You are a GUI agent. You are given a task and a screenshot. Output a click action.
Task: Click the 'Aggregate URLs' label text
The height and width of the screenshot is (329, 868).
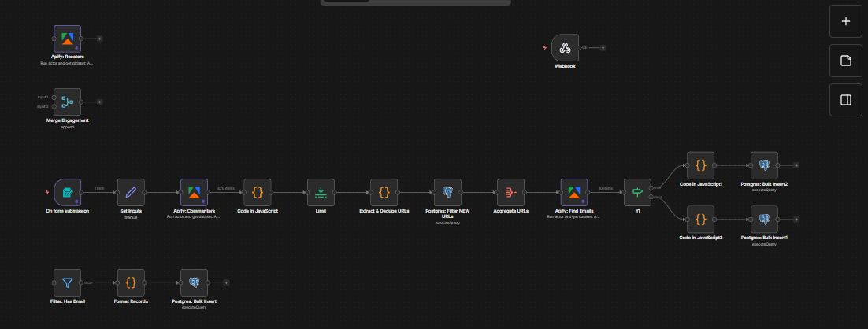tap(510, 211)
